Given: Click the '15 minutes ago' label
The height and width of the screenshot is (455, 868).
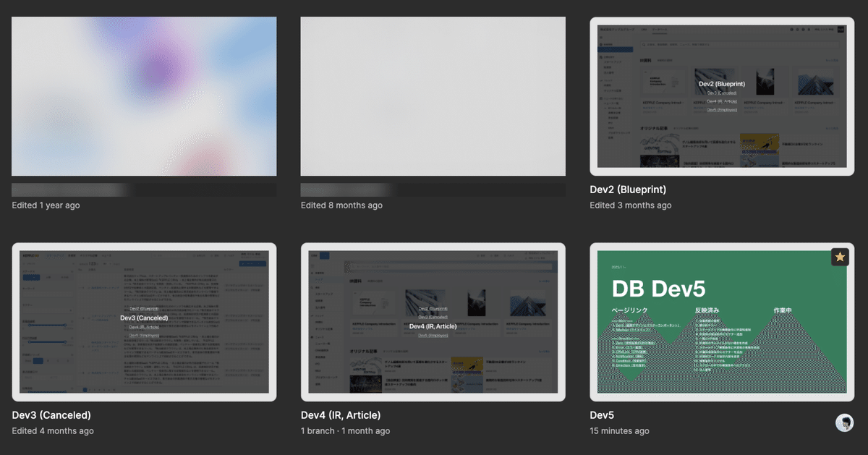Looking at the screenshot, I should tap(620, 431).
